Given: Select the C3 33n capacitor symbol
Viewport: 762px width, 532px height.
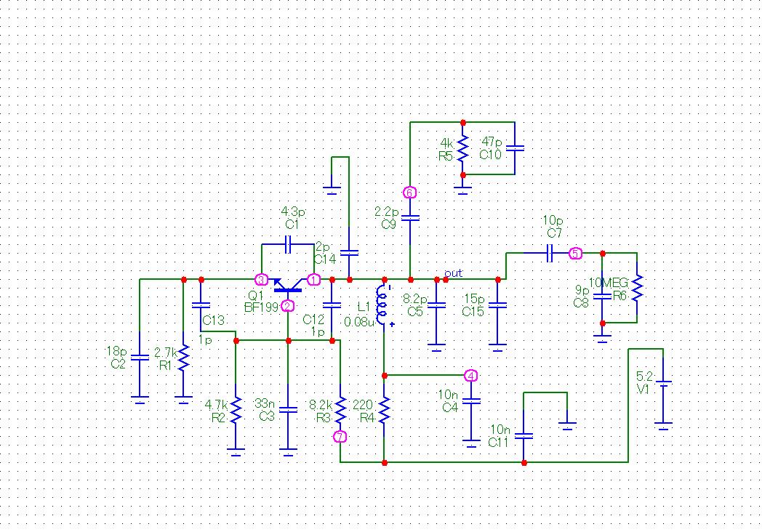Looking at the screenshot, I should (289, 409).
